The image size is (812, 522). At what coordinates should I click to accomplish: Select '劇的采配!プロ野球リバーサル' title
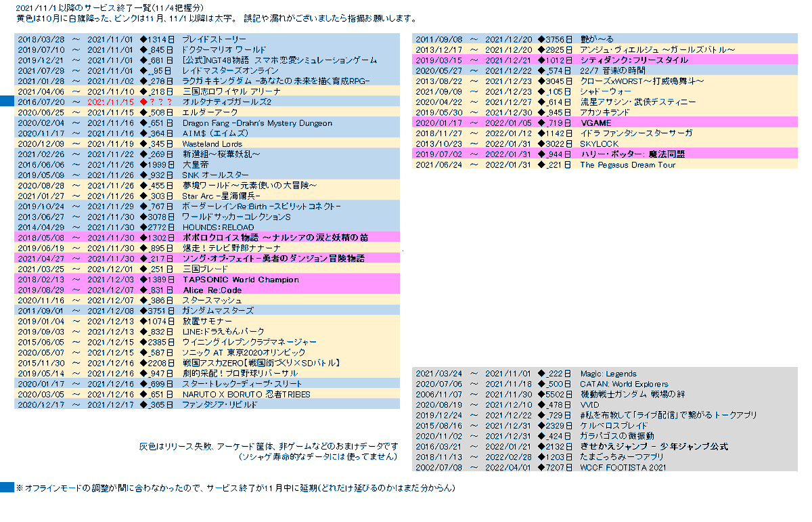tap(240, 374)
